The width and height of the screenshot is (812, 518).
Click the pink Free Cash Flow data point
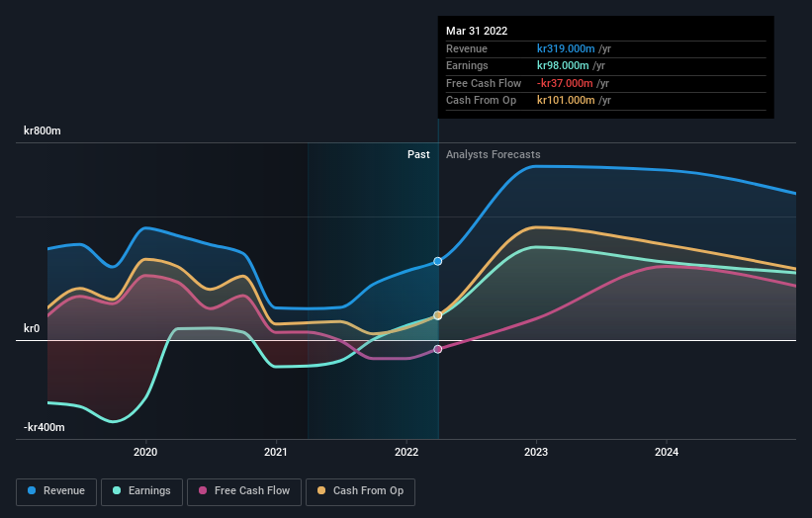[x=437, y=349]
